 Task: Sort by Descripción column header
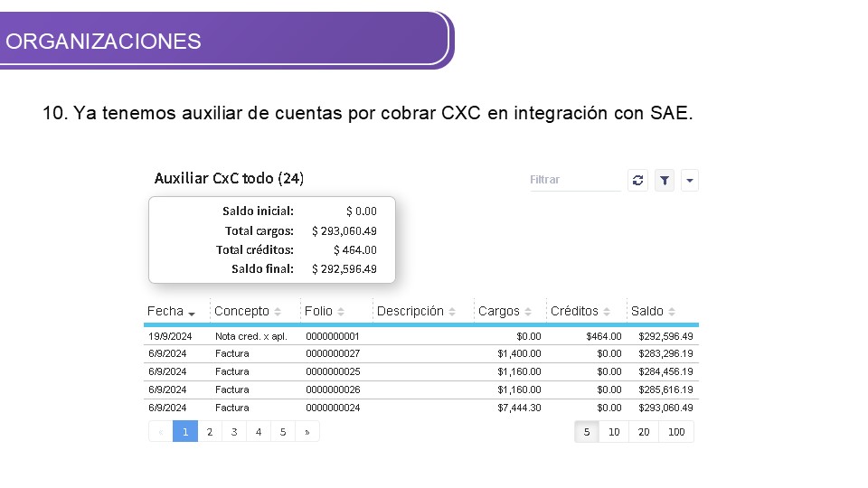[x=416, y=311]
